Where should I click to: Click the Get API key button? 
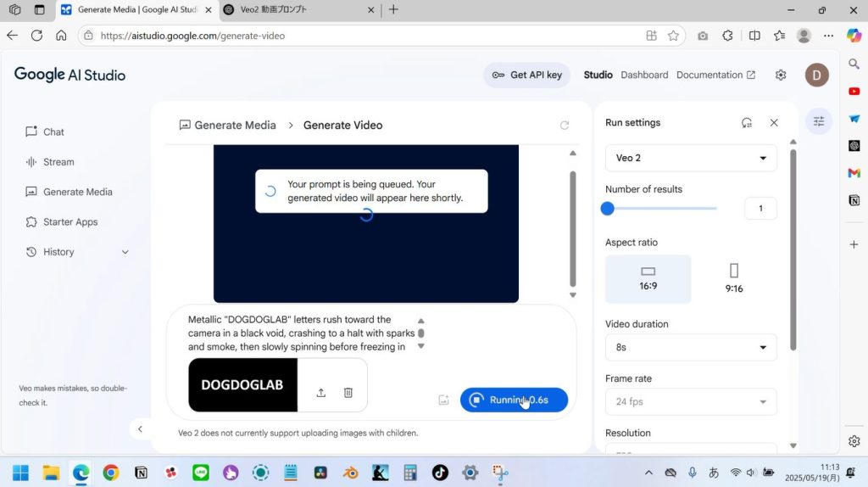pyautogui.click(x=526, y=75)
